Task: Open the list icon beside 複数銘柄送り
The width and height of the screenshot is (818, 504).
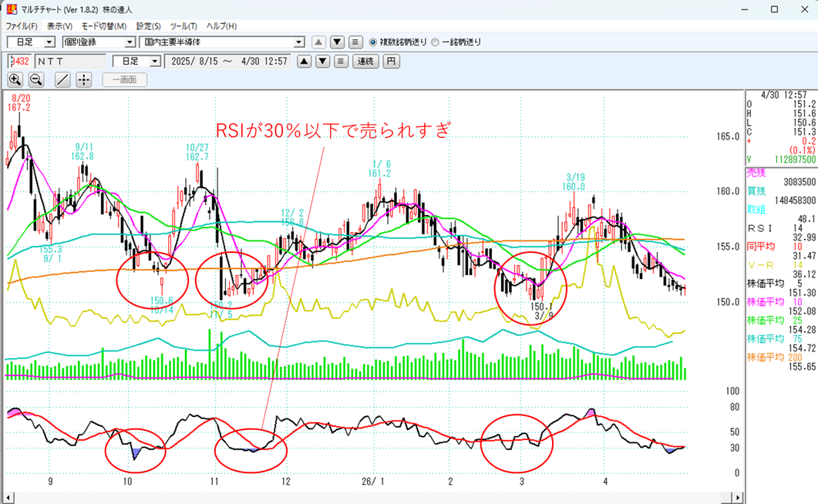Action: [355, 42]
